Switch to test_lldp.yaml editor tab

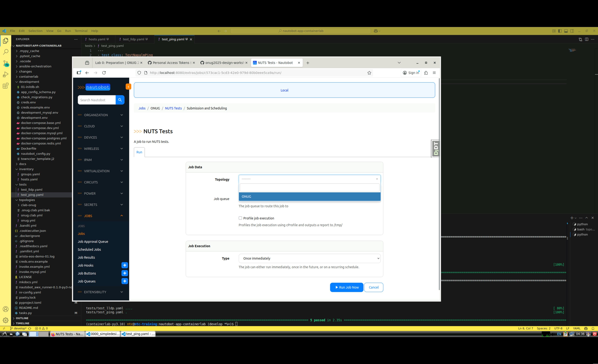click(x=133, y=39)
